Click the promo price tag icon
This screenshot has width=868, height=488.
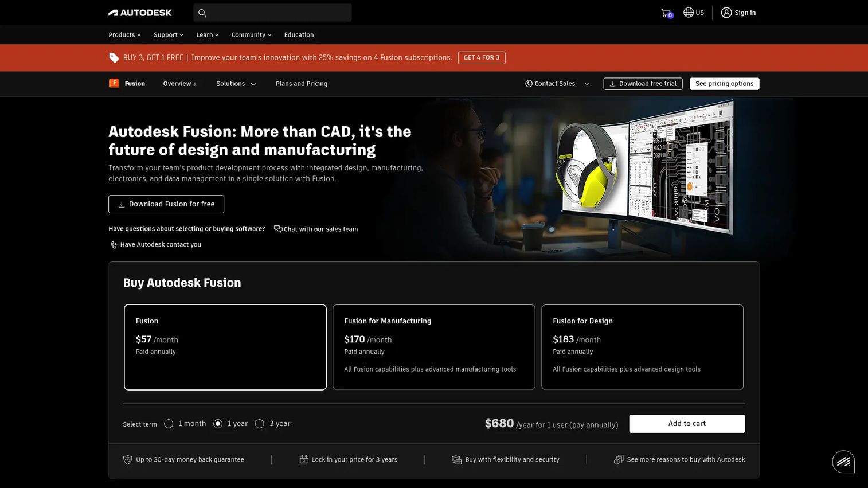click(114, 57)
